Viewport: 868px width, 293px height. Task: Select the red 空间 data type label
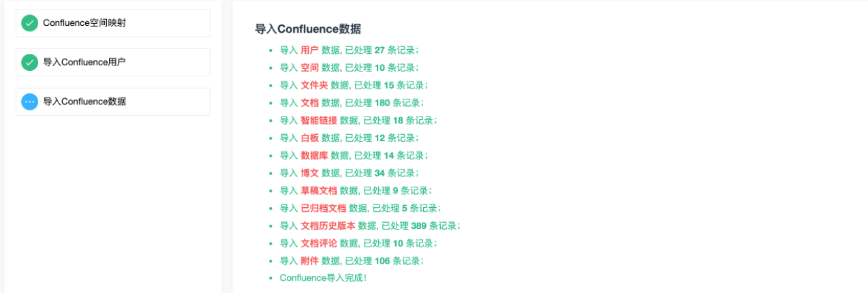309,67
